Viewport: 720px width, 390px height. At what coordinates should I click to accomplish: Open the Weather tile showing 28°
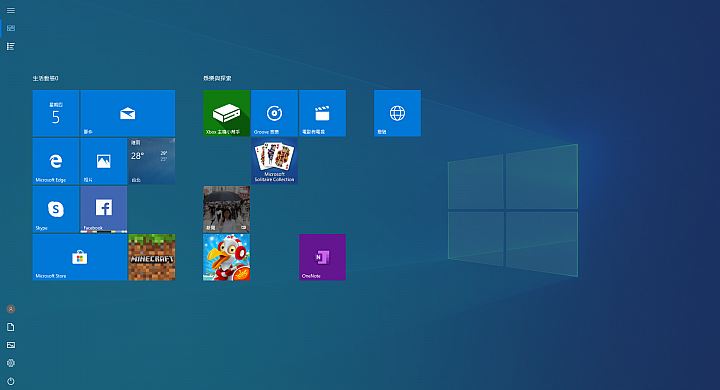(152, 161)
